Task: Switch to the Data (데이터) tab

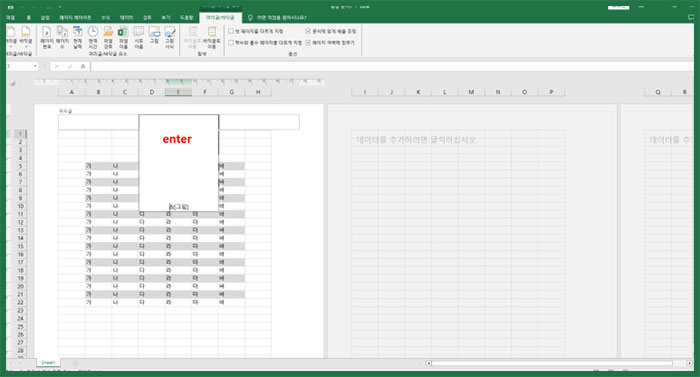Action: (127, 17)
